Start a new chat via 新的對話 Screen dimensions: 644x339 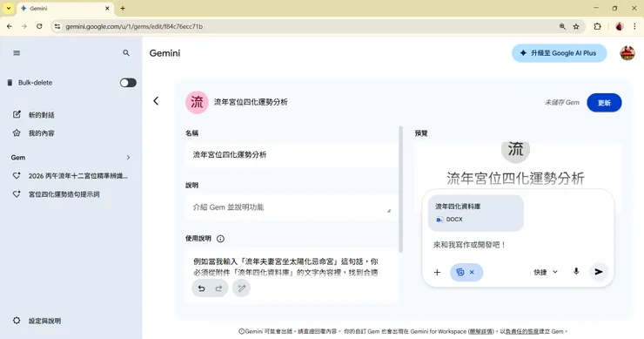click(41, 115)
